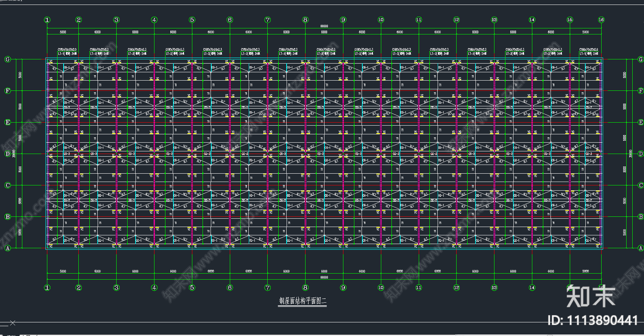Screen dimensions: 644x336
Task: Select grid bubble 10 in the top row
Action: point(381,20)
